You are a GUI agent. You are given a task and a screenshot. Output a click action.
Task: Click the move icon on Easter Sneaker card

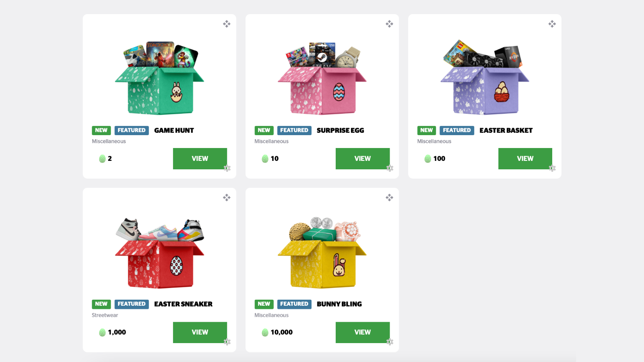tap(227, 197)
